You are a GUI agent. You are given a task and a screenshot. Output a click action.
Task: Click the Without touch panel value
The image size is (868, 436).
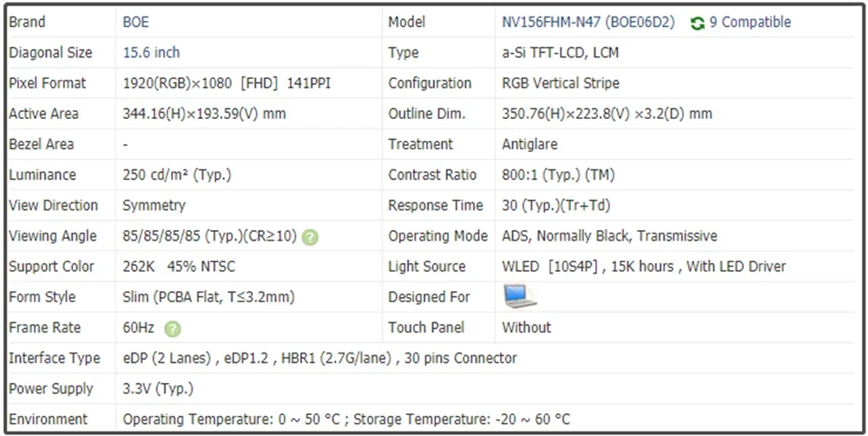tap(526, 327)
